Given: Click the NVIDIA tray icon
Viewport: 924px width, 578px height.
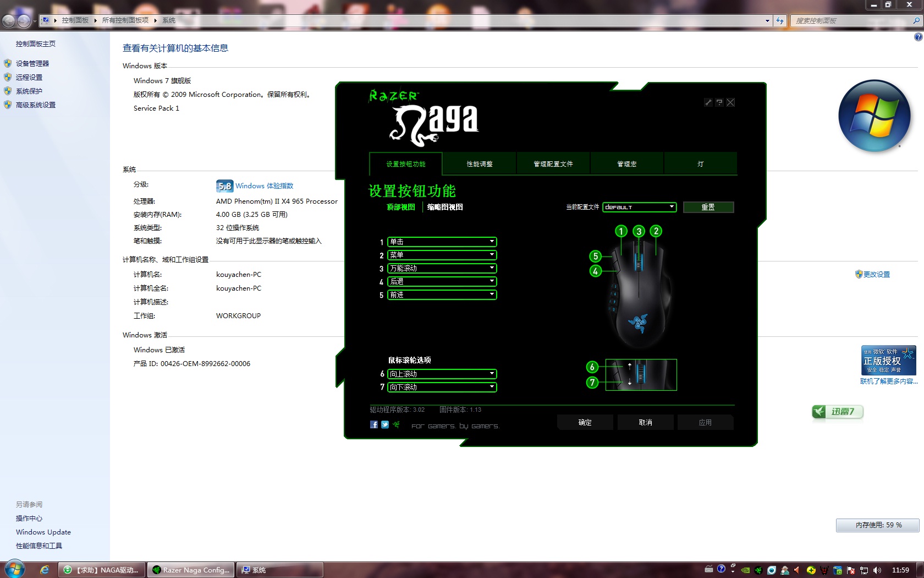Looking at the screenshot, I should click(x=745, y=570).
